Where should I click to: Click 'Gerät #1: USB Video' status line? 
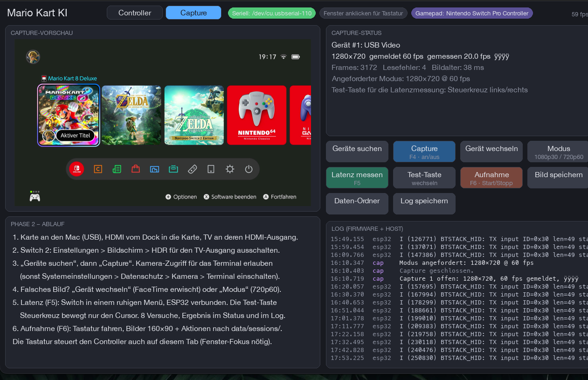[x=366, y=45]
